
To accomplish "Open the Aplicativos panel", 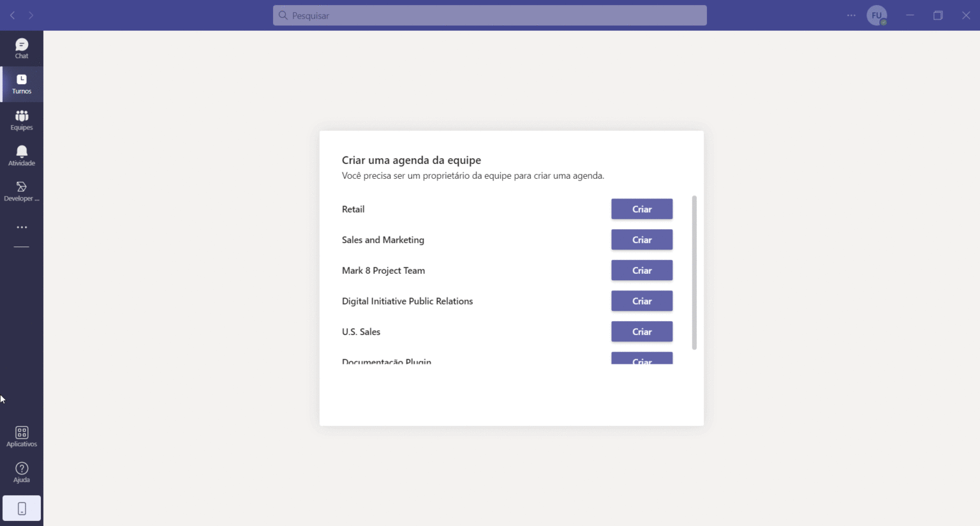I will click(x=21, y=436).
